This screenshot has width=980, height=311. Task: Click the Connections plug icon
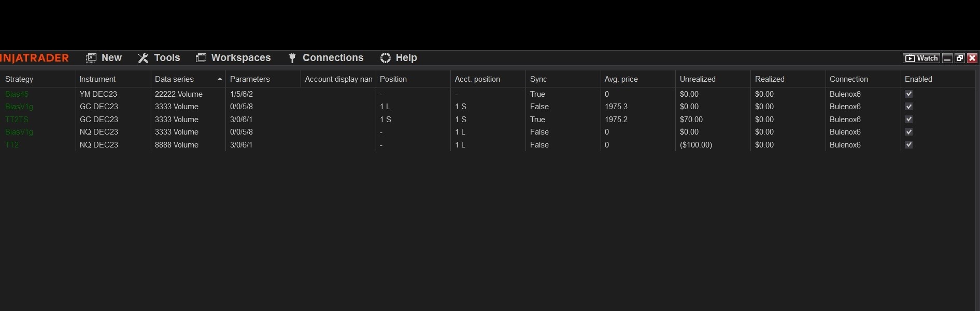[292, 58]
